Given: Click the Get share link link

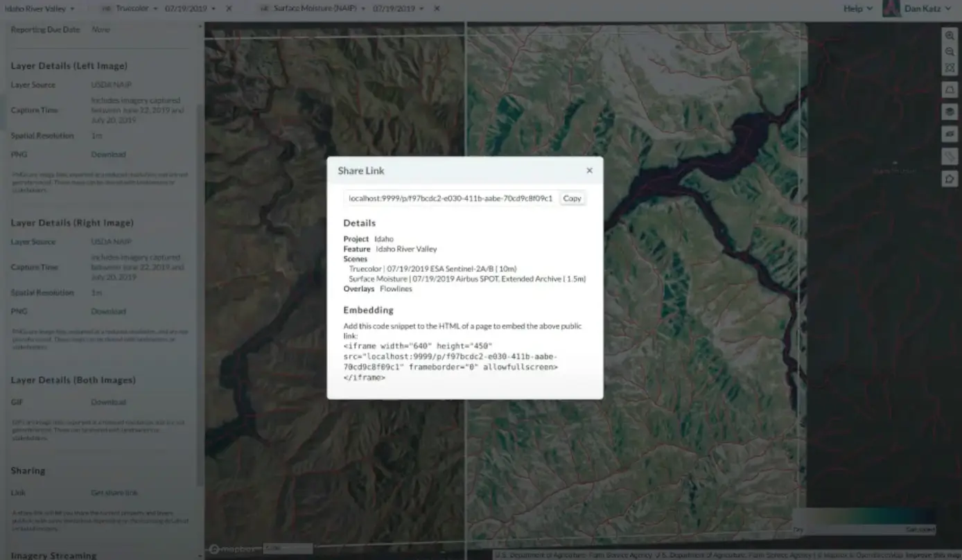Looking at the screenshot, I should [x=114, y=493].
